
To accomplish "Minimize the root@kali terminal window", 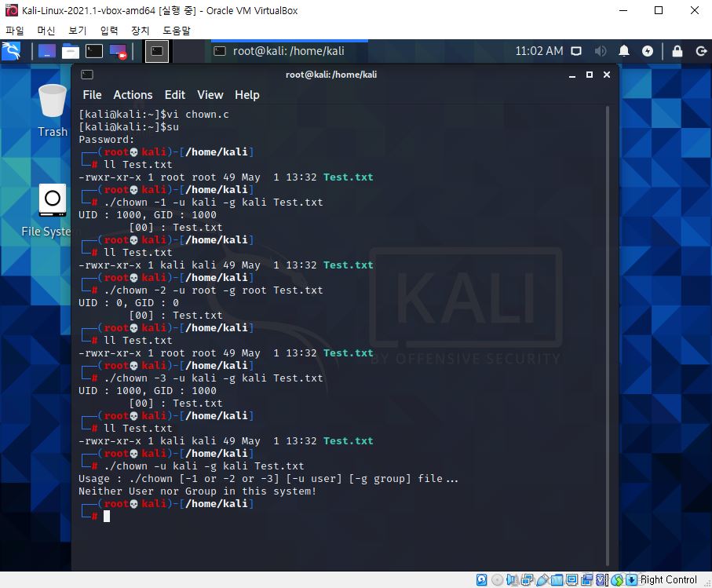I will click(x=572, y=75).
